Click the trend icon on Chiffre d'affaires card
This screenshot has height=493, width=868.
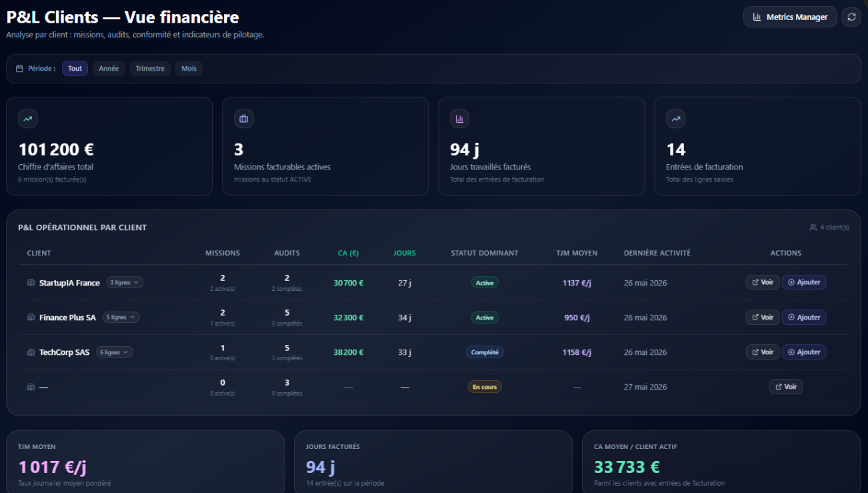coord(28,119)
